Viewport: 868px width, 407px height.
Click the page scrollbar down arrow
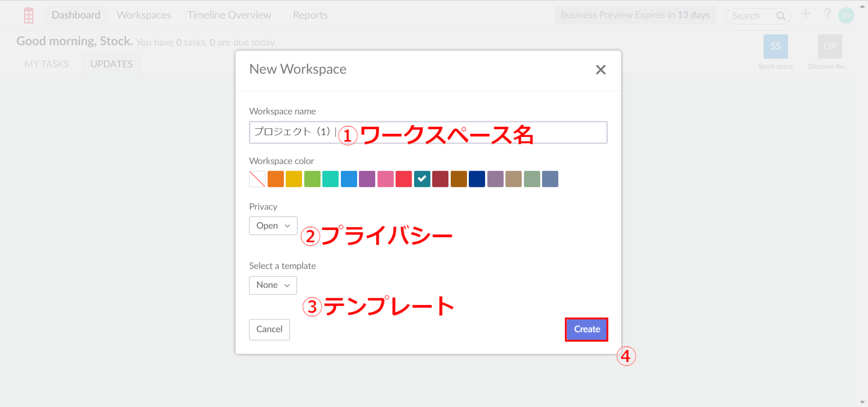(862, 402)
